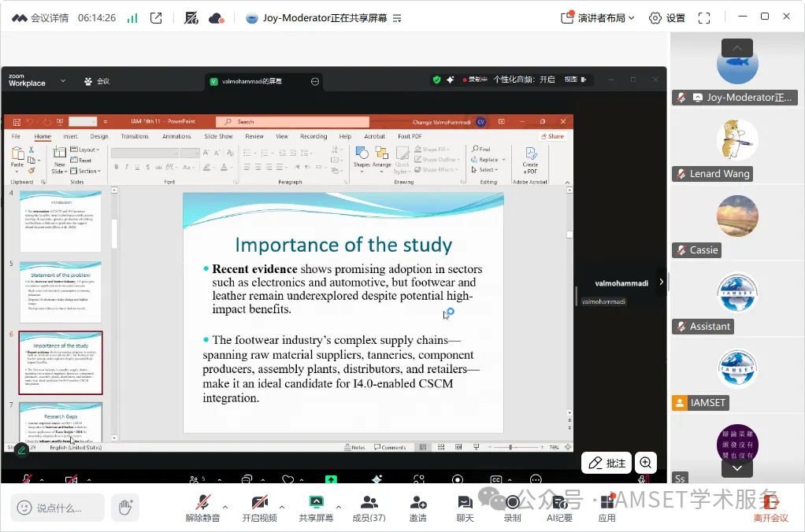The image size is (805, 532).
Task: Open Section dropdown in PowerPoint Slides group
Action: pos(86,171)
